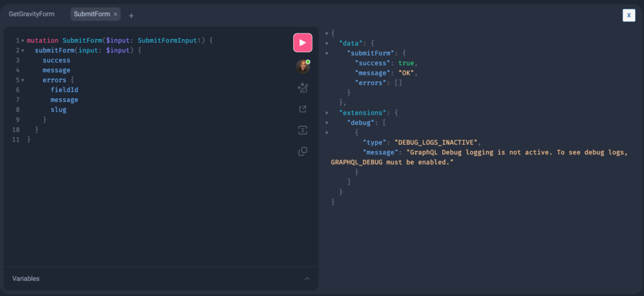The width and height of the screenshot is (644, 296).
Task: Close the SubmitForm tab using its x
Action: tap(116, 14)
